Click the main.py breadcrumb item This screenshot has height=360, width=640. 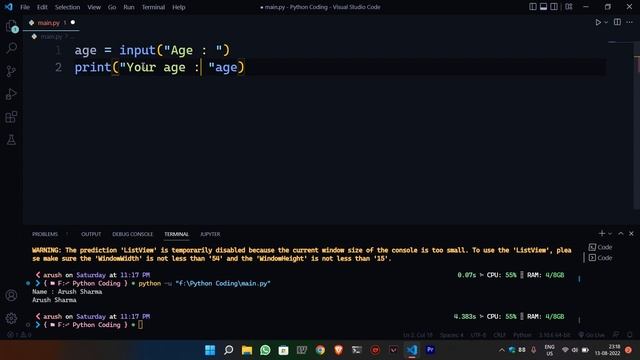(51, 37)
